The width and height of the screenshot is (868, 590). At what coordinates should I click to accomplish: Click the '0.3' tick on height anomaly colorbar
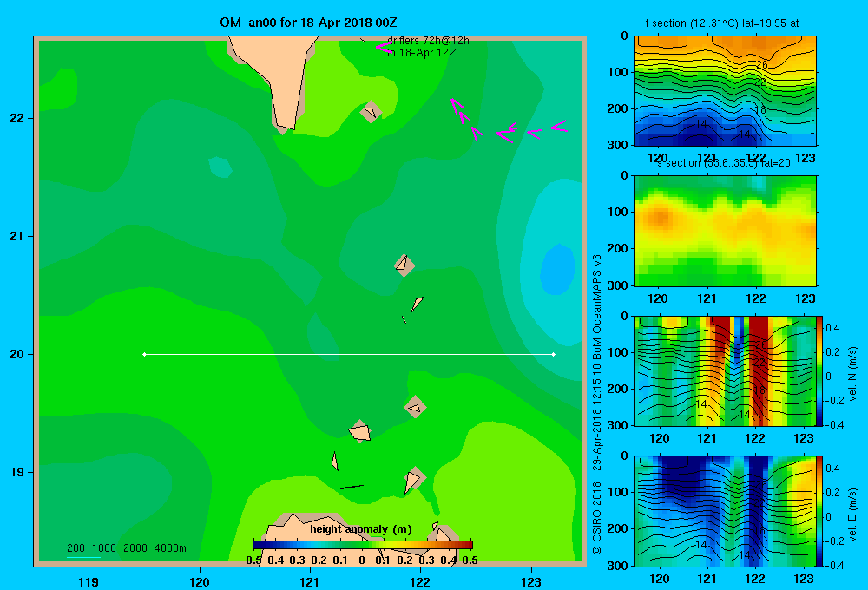(x=427, y=560)
